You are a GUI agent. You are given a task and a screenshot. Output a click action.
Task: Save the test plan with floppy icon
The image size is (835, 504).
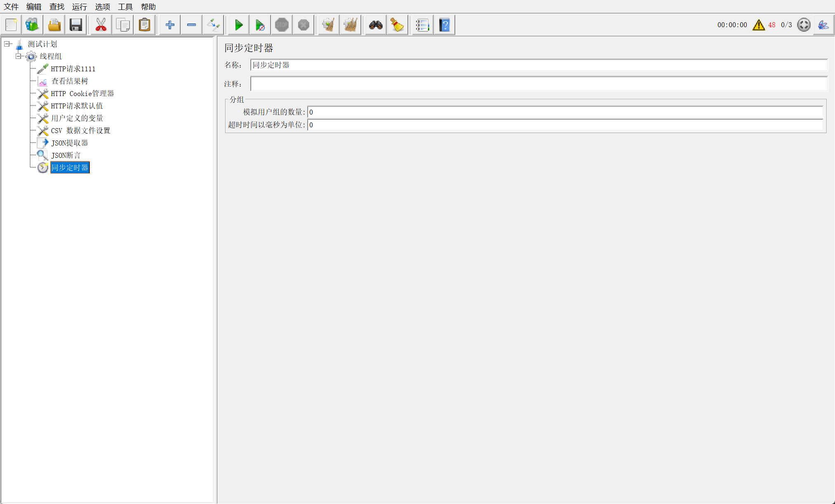point(76,25)
